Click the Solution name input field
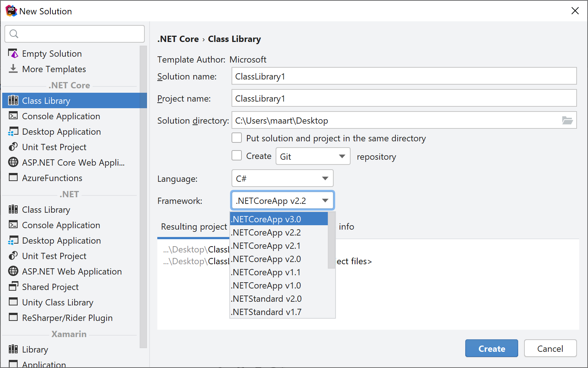Image resolution: width=588 pixels, height=368 pixels. coord(404,76)
